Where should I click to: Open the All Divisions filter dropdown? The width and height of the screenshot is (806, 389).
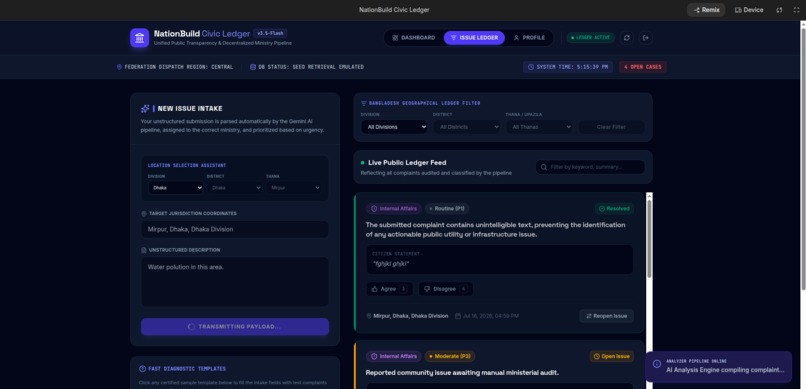point(394,127)
